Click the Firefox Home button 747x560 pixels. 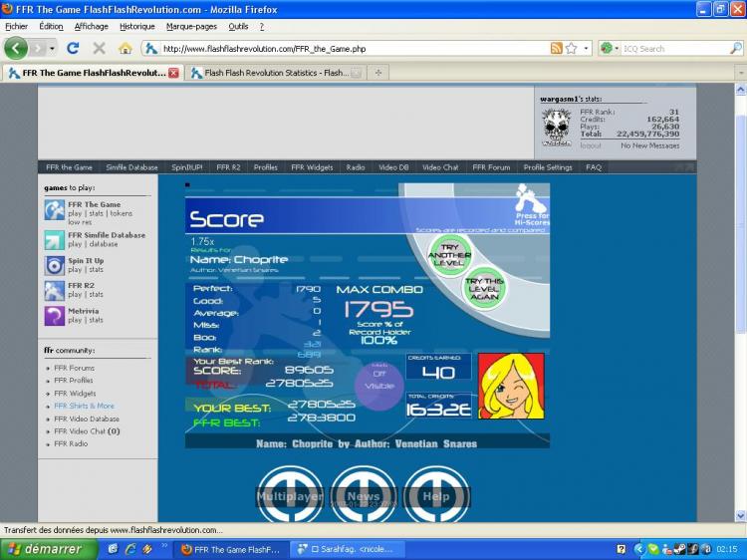pos(125,48)
